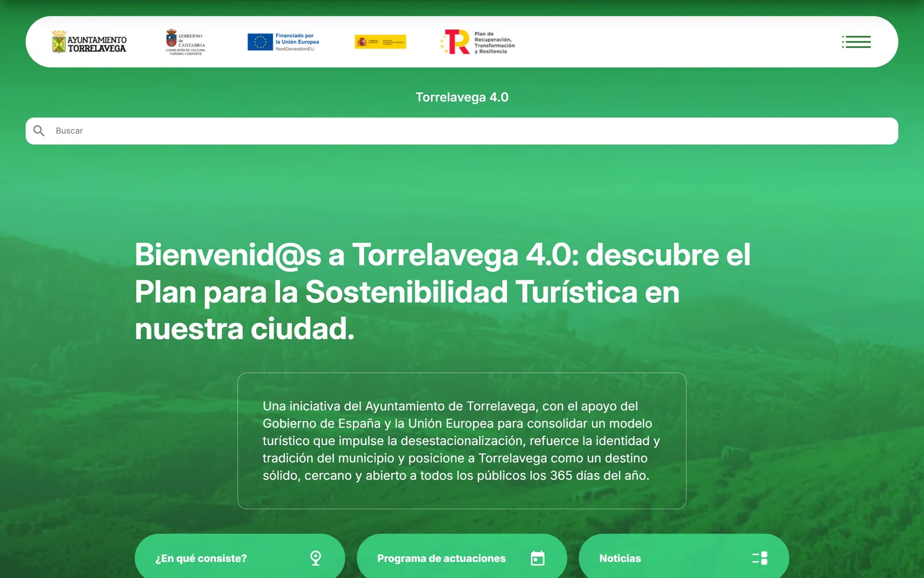Click the magnifying glass search icon
The height and width of the screenshot is (578, 924).
tap(39, 131)
